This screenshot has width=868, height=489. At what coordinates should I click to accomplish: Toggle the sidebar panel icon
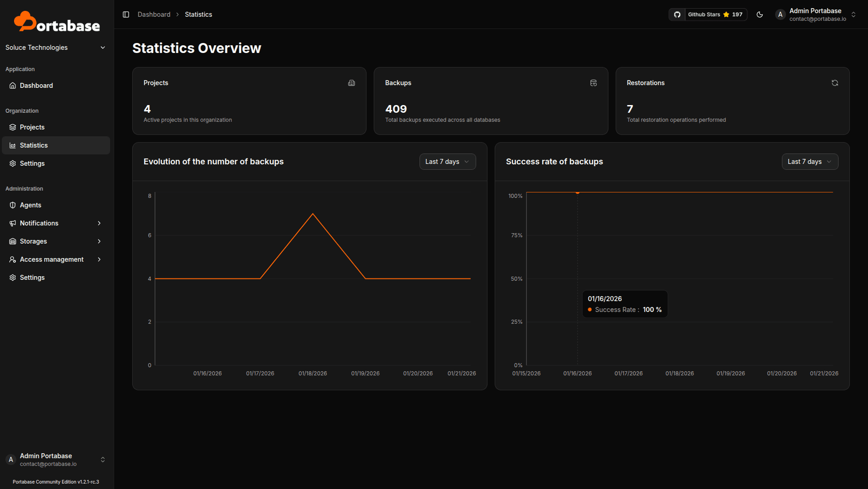(126, 14)
